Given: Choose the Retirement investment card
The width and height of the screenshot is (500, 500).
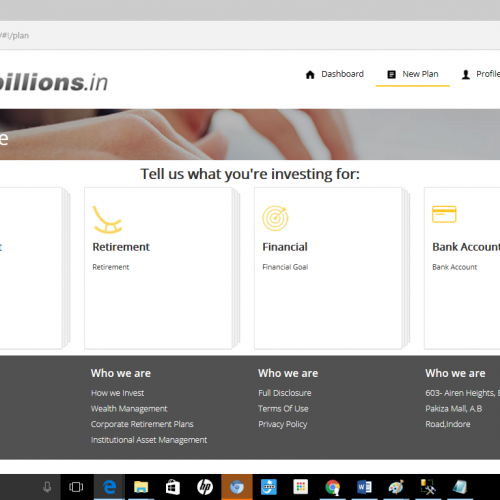Looking at the screenshot, I should [158, 268].
